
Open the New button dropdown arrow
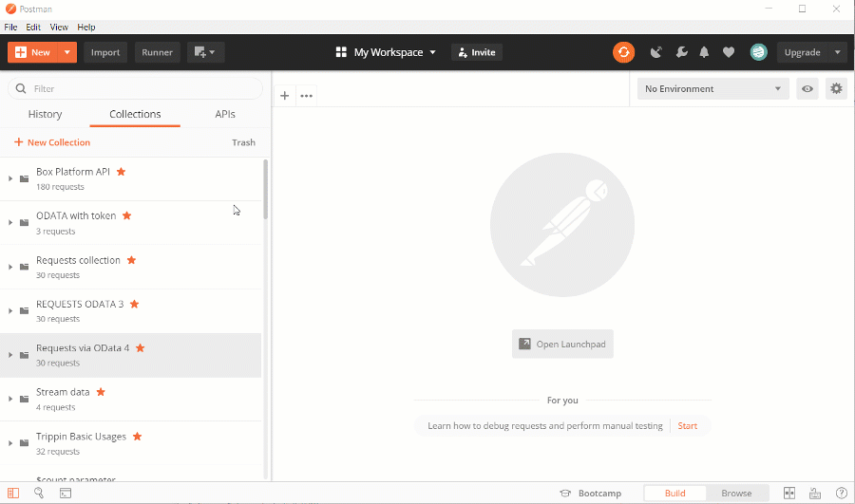click(x=67, y=52)
